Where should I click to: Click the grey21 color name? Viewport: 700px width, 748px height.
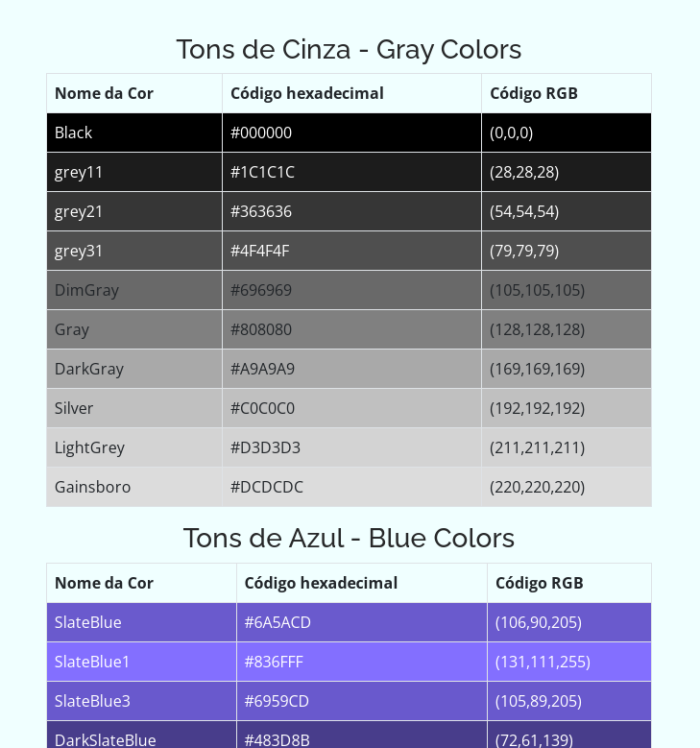coord(79,211)
